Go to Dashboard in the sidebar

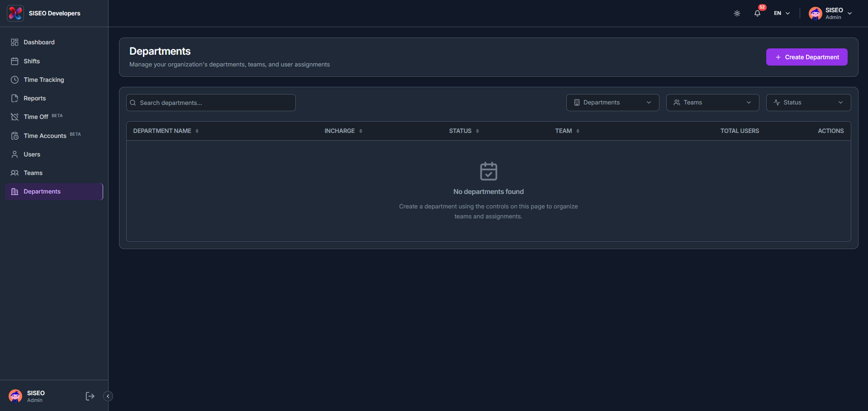54,42
